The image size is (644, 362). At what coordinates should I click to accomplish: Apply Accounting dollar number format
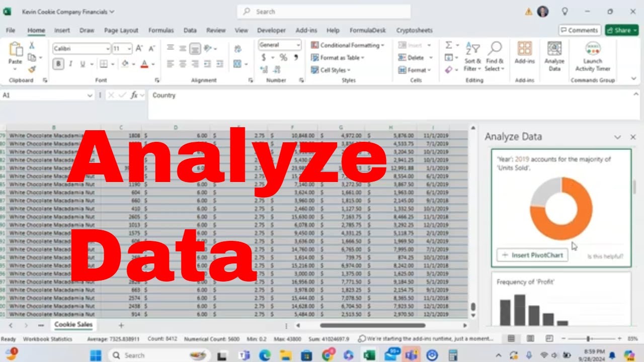click(x=264, y=57)
